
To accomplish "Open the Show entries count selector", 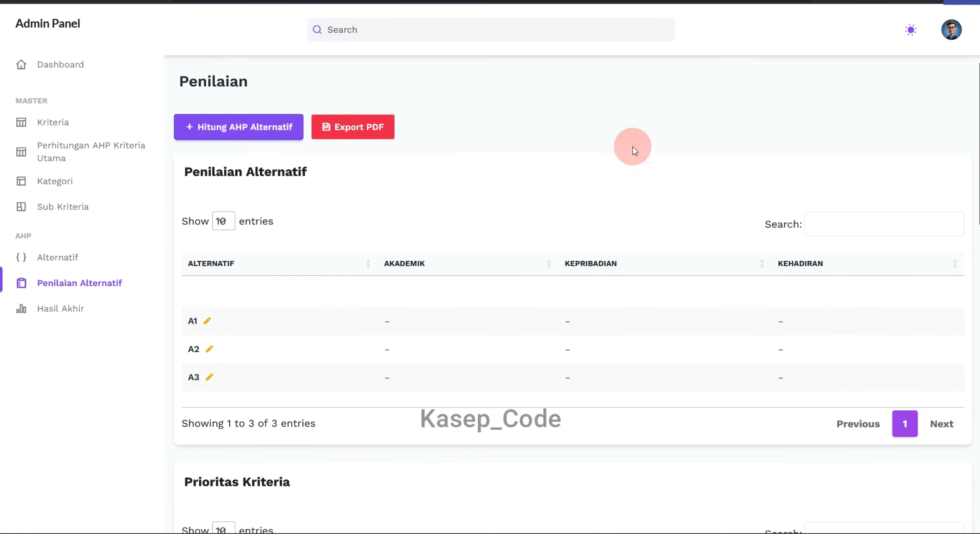I will 224,221.
